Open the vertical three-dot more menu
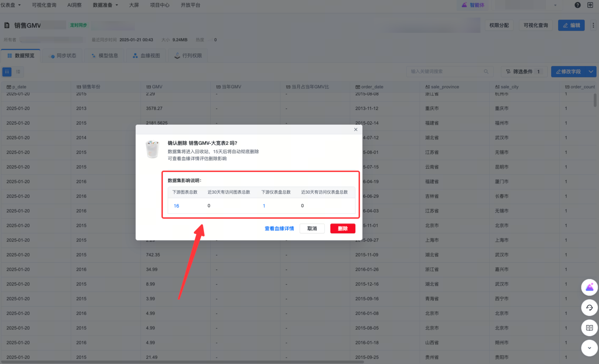 (x=593, y=25)
